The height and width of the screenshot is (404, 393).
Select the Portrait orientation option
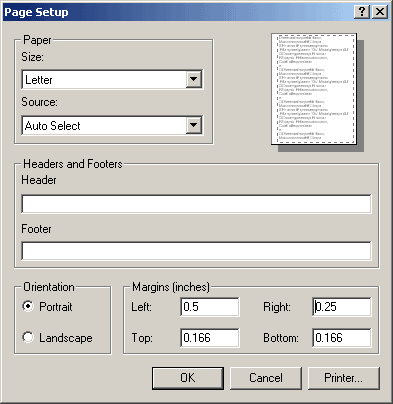(x=48, y=306)
